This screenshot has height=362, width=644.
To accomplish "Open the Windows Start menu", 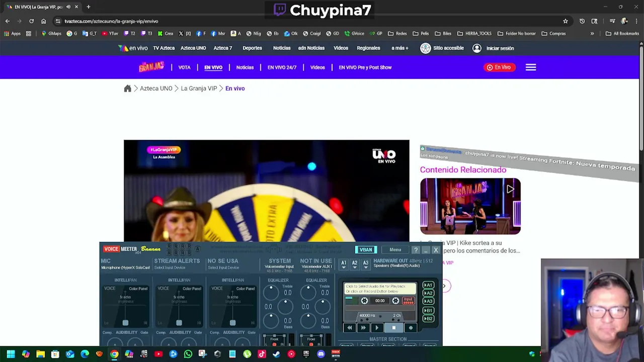I will click(11, 354).
